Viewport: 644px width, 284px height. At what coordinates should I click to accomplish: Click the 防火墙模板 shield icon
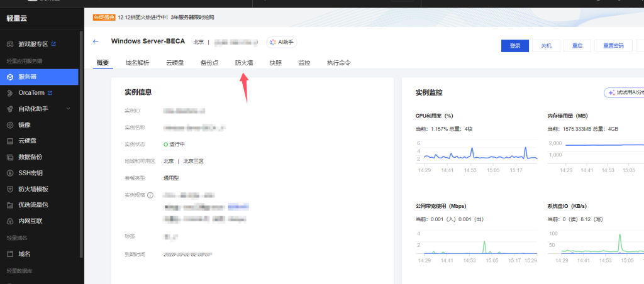[10, 189]
